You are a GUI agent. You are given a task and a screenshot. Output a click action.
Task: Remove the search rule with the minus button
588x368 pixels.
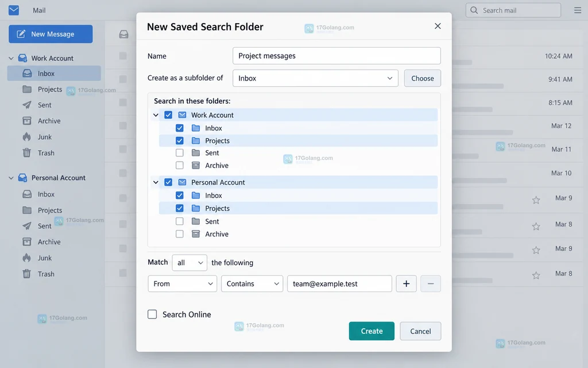431,283
